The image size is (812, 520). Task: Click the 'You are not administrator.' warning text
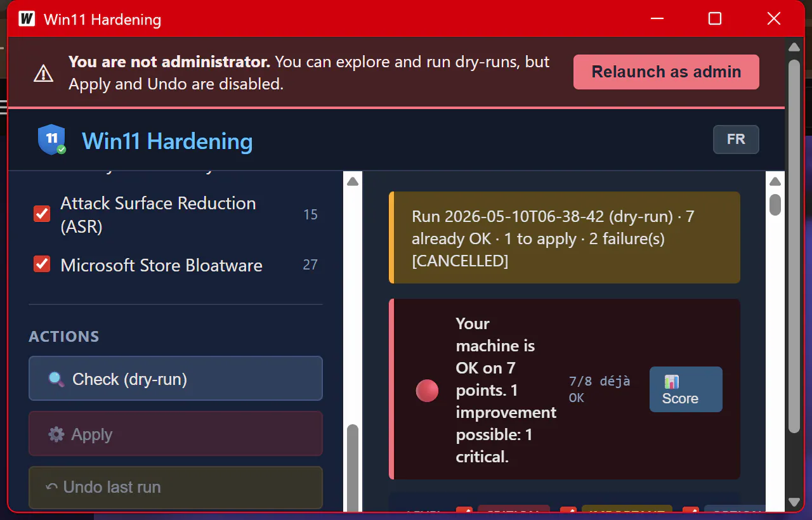point(169,62)
